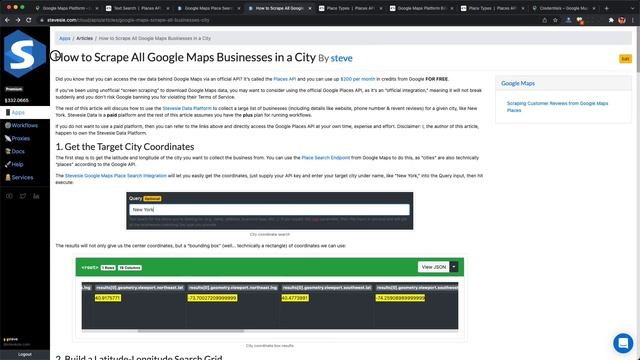Click the yellow Edit button
Viewport: 640px width, 360px height.
coord(625,59)
